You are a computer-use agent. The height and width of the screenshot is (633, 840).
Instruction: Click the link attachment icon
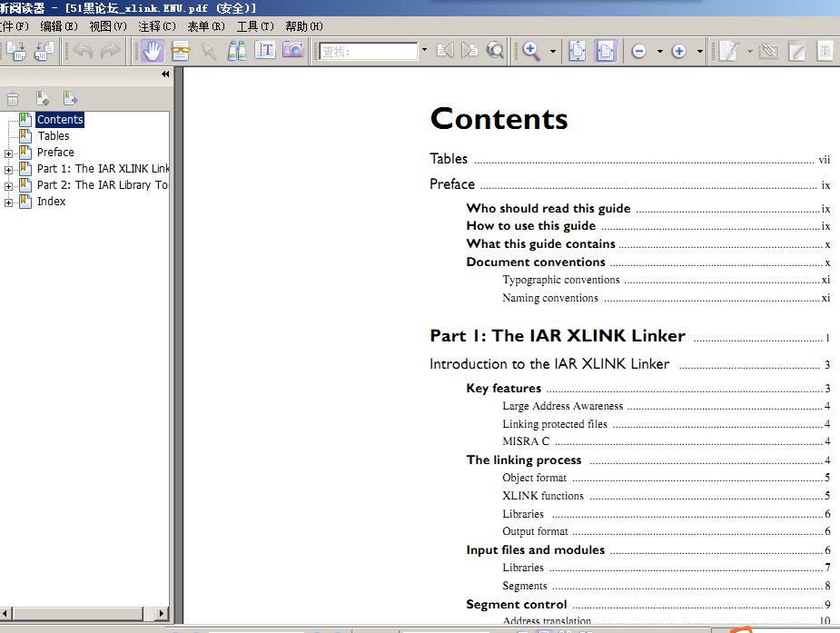[770, 51]
